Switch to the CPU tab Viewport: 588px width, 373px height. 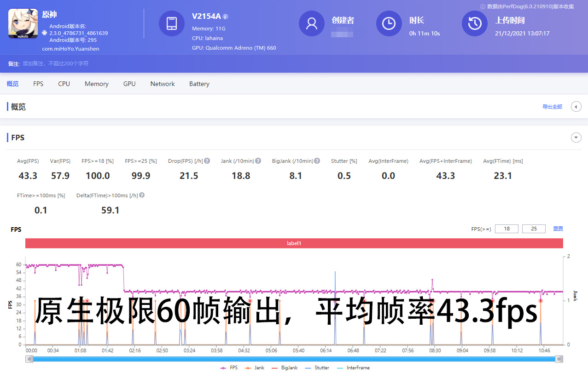64,83
